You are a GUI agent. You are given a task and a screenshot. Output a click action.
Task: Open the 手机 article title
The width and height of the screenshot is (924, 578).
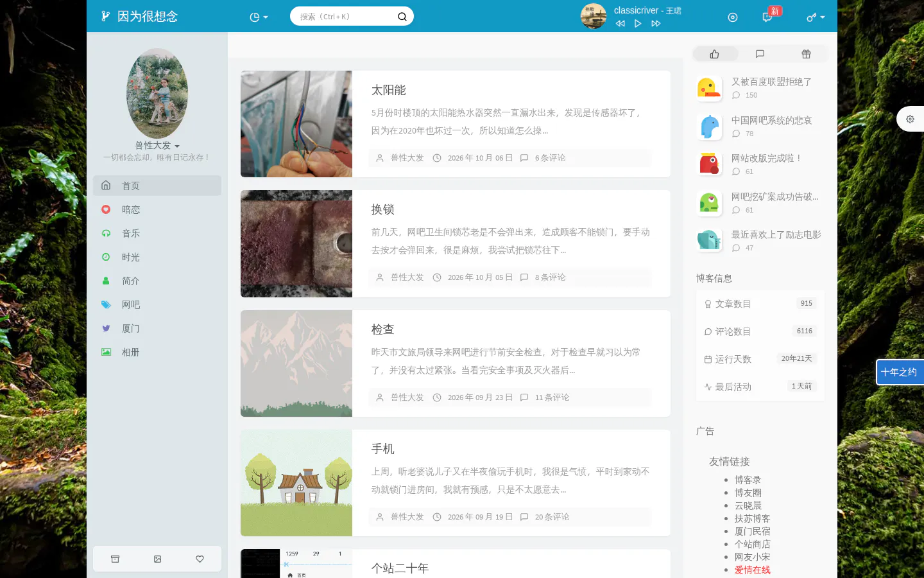[383, 449]
